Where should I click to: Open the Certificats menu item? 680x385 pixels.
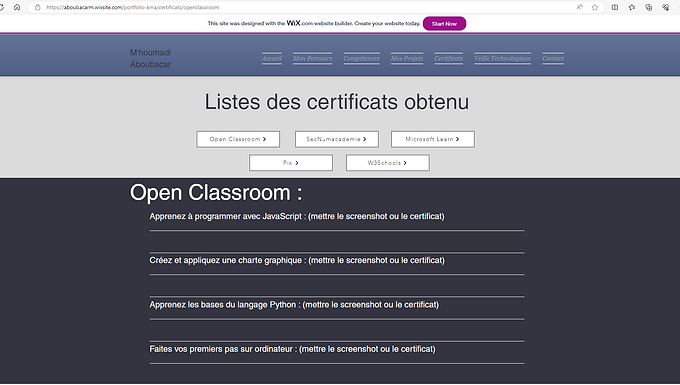(x=449, y=59)
